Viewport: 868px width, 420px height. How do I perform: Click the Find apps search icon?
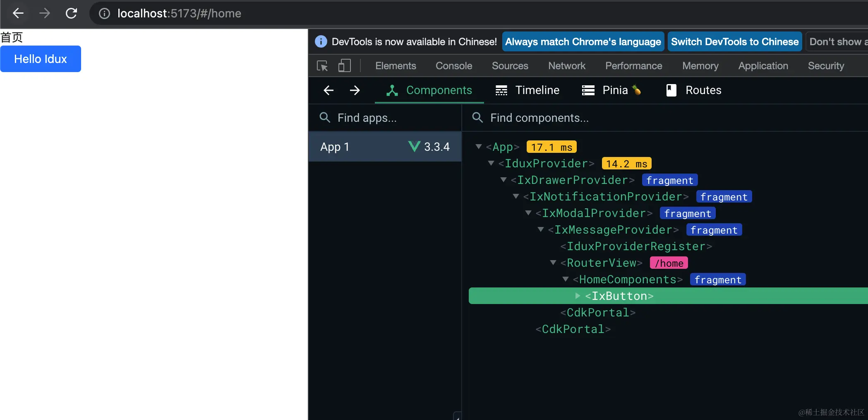325,118
